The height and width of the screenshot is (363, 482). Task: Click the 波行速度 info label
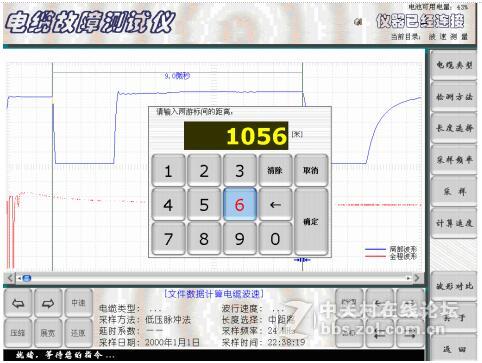coord(242,309)
